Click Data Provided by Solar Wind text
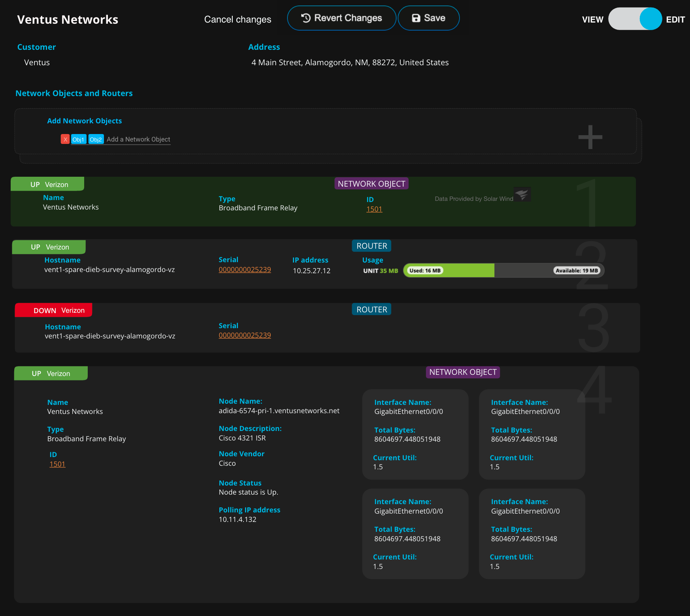 [x=474, y=199]
